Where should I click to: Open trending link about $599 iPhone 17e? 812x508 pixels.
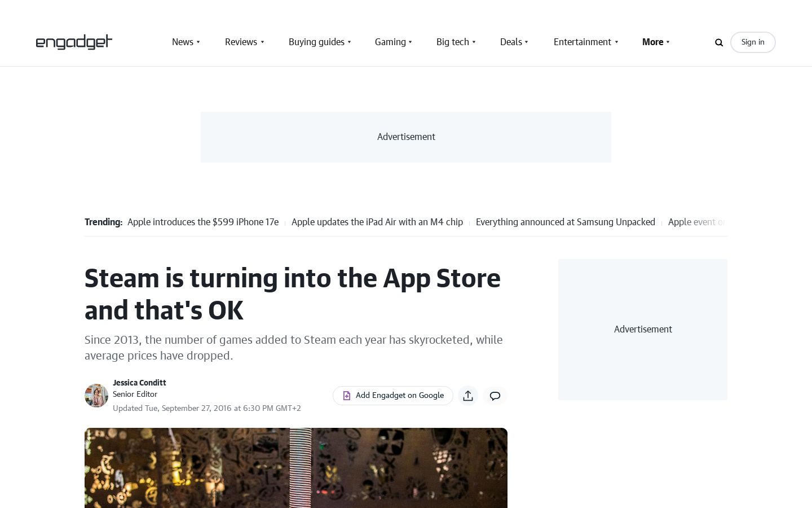[203, 222]
